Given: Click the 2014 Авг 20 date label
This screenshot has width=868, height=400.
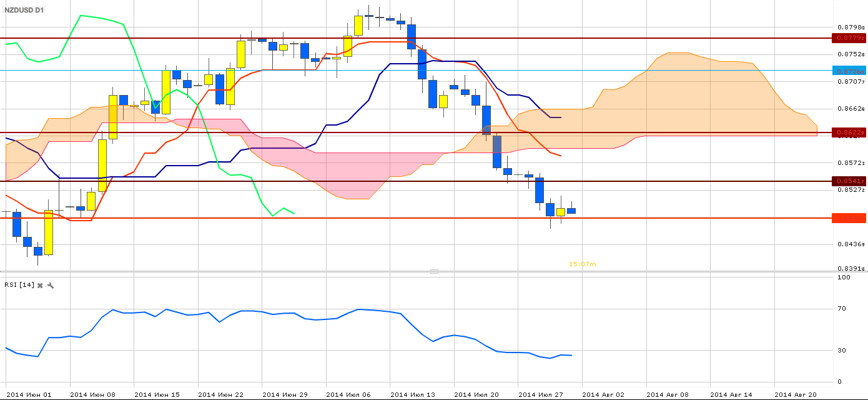Looking at the screenshot, I should pos(797,394).
